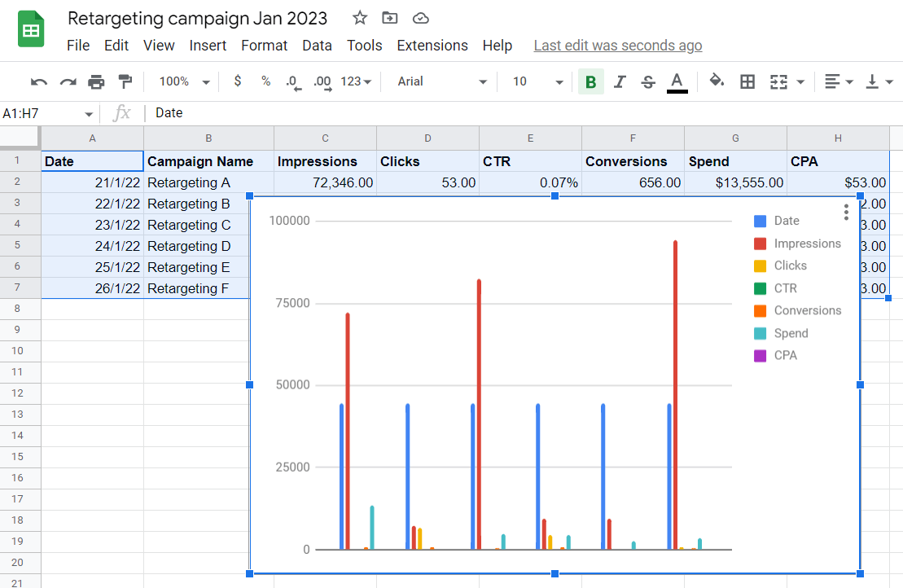Open the zoom level dropdown
The height and width of the screenshot is (588, 903).
pos(184,81)
